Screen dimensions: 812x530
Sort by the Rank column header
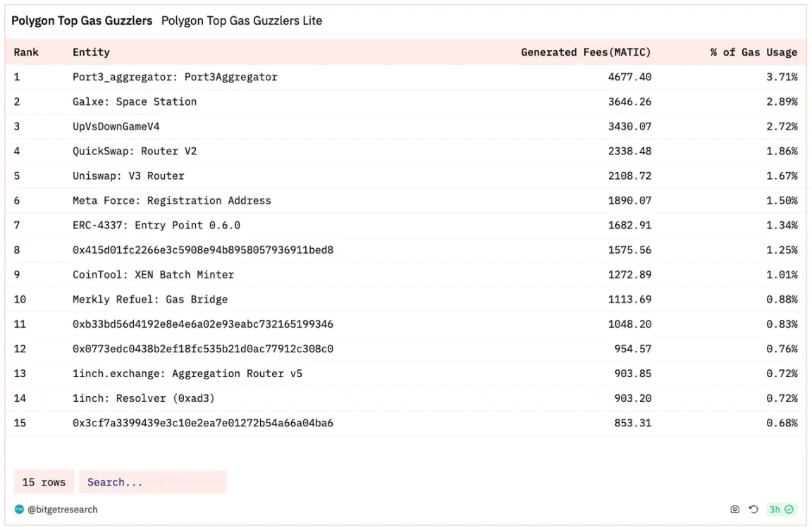(26, 52)
